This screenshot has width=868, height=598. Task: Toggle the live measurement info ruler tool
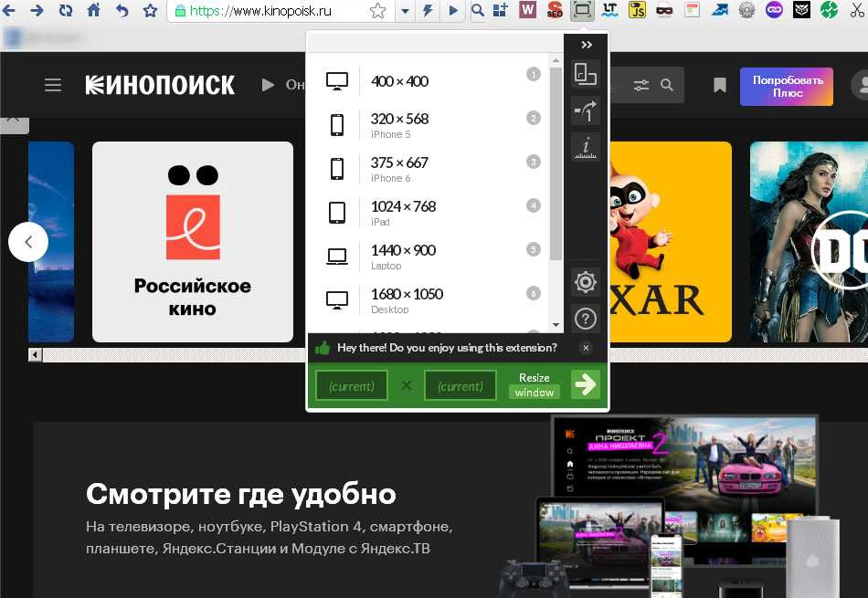586,147
